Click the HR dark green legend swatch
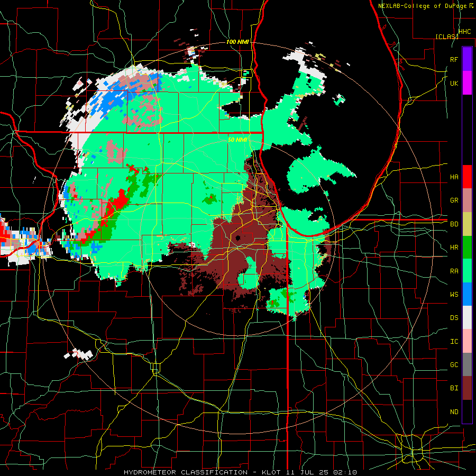This screenshot has width=476, height=476. [467, 247]
